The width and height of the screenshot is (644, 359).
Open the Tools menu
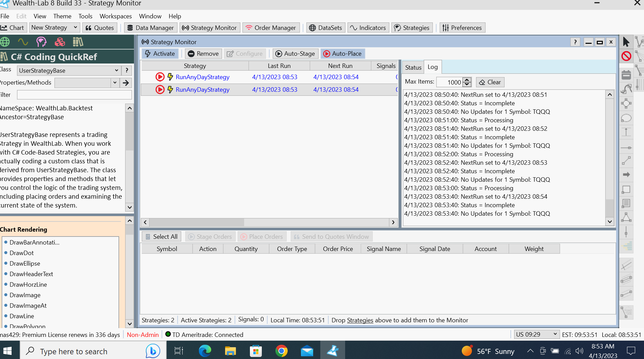pos(85,16)
